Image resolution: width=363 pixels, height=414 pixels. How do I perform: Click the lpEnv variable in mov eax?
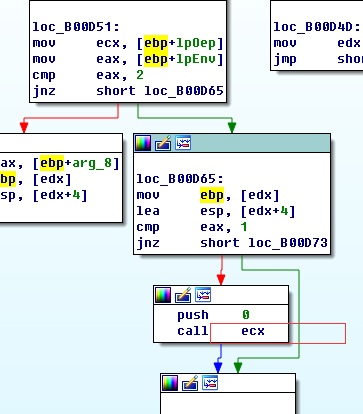click(x=196, y=59)
